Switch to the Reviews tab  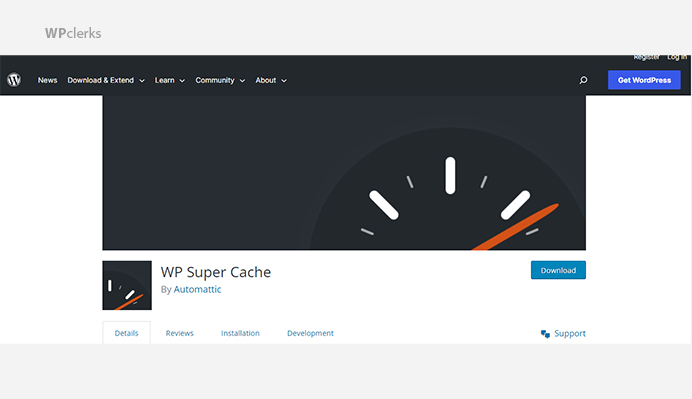pyautogui.click(x=180, y=333)
